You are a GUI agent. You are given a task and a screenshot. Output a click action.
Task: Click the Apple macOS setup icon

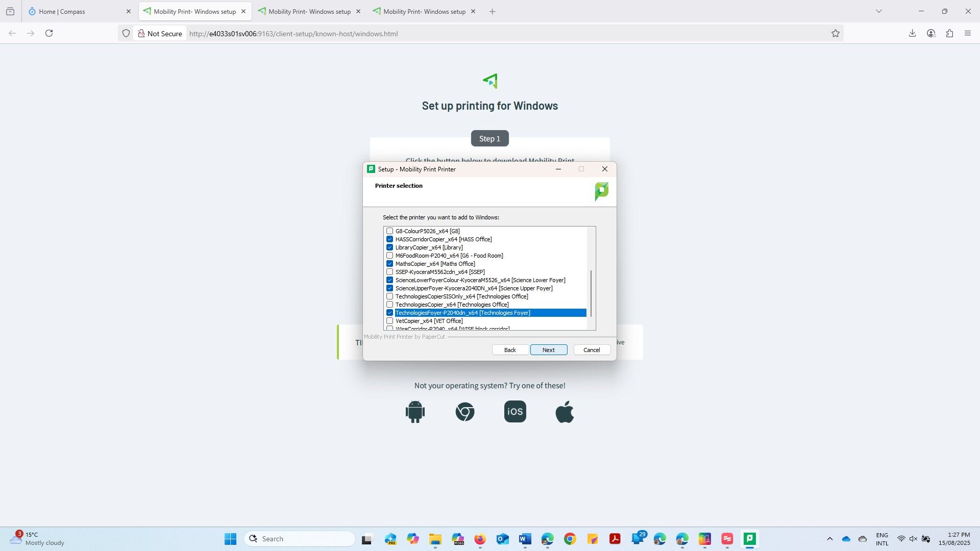[x=565, y=412]
